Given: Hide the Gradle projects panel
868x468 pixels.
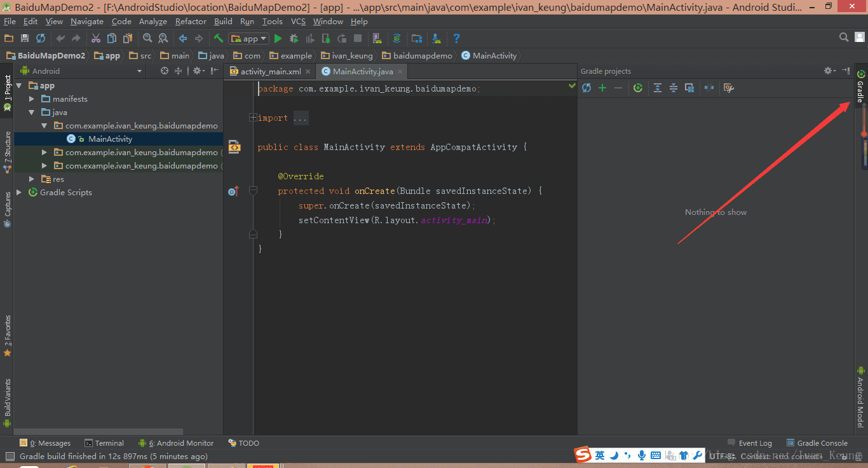Looking at the screenshot, I should [846, 71].
